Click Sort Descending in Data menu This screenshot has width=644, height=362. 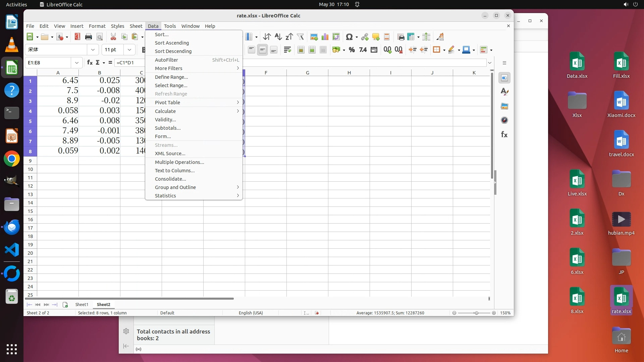coord(173,51)
